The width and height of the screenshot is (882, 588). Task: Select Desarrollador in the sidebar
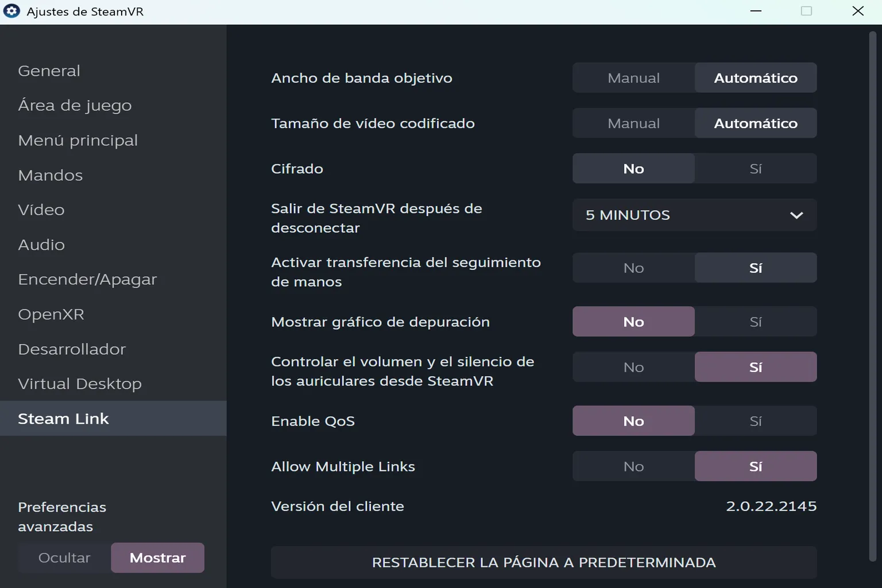click(x=113, y=349)
